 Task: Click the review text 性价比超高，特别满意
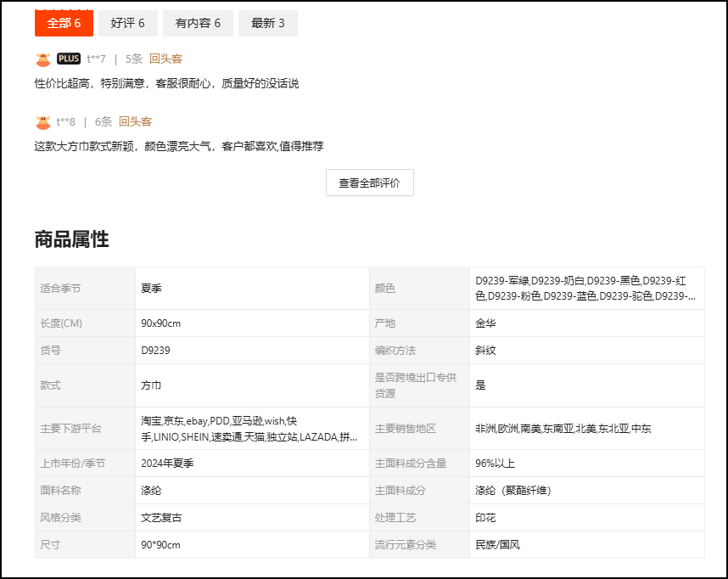pyautogui.click(x=166, y=84)
